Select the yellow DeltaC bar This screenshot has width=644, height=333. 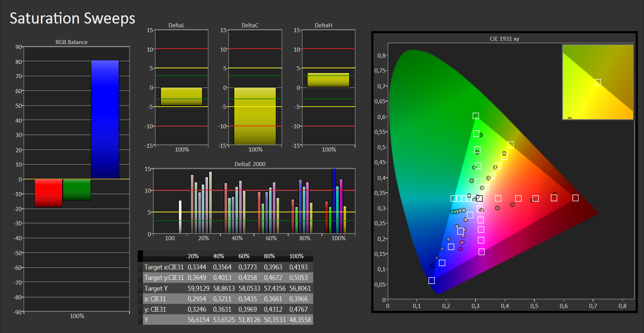coord(255,116)
